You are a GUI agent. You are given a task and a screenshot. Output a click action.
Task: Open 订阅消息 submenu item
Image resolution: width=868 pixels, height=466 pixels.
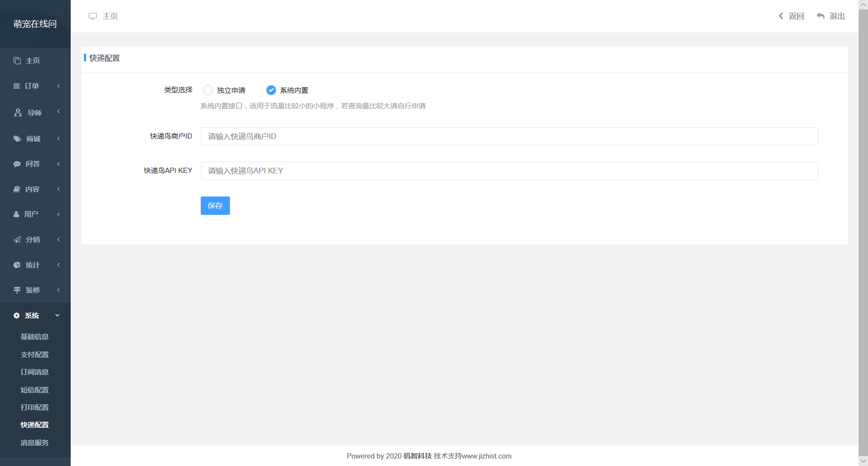[35, 372]
